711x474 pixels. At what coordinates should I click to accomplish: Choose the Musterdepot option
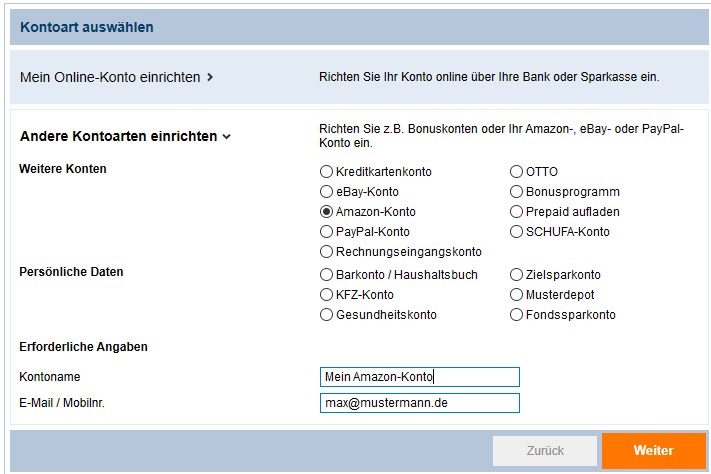coord(516,294)
